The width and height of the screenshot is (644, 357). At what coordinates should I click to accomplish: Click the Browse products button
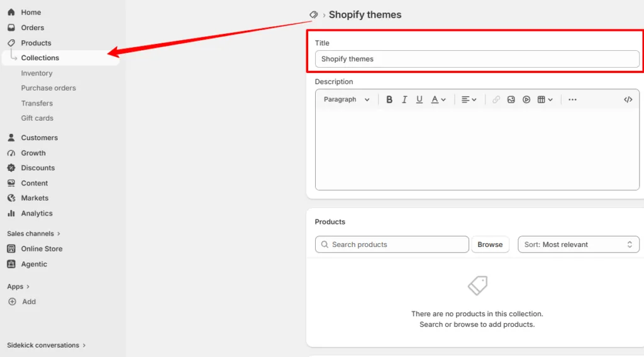(490, 244)
